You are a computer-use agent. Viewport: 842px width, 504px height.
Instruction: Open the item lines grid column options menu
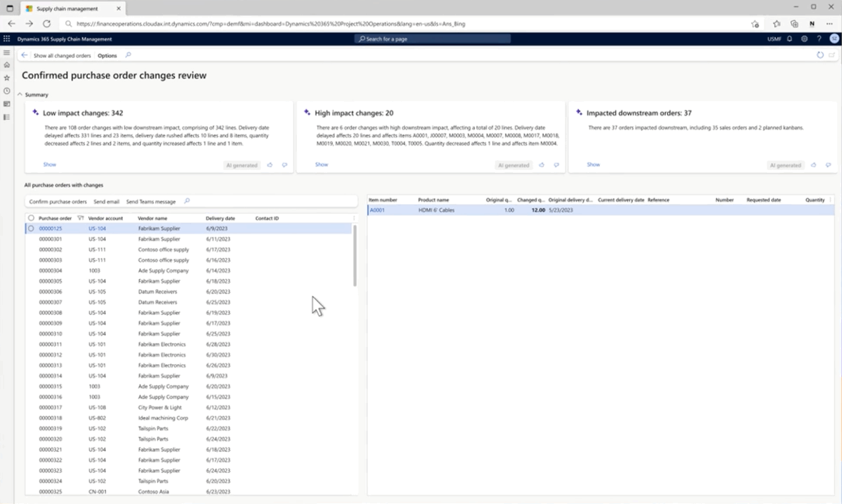[x=831, y=200]
